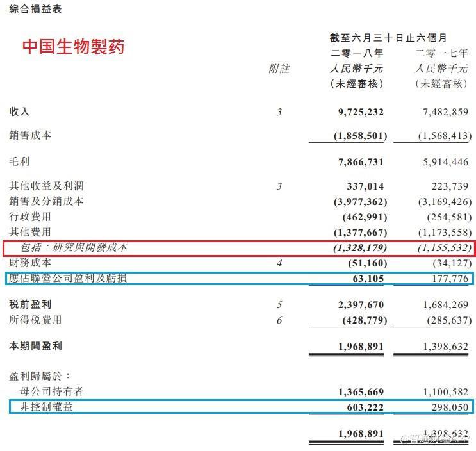476x451 pixels.
Task: Select other income value 337,014
Action: click(365, 186)
